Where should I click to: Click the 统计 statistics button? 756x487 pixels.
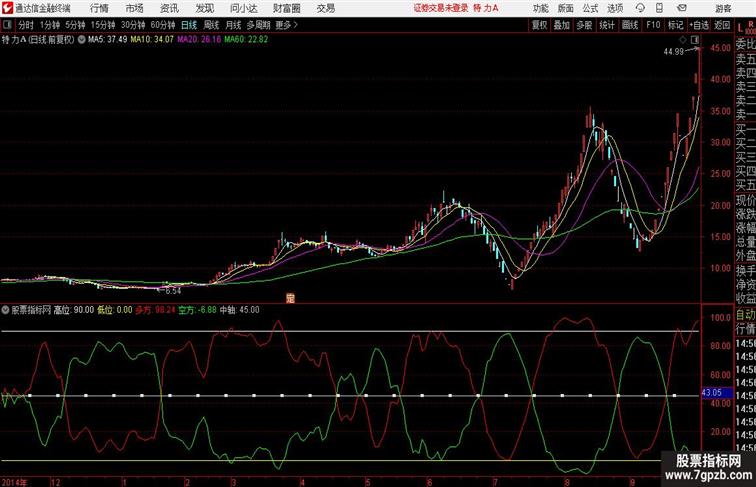pyautogui.click(x=607, y=25)
